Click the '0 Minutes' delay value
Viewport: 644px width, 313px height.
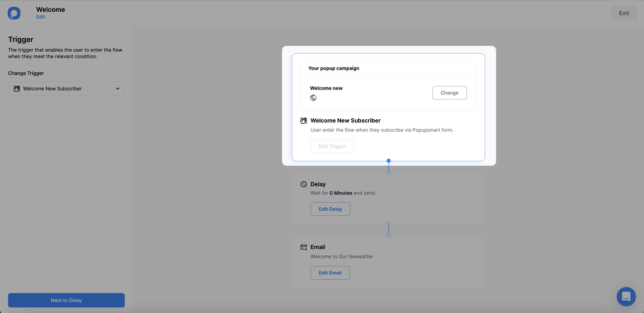click(341, 193)
